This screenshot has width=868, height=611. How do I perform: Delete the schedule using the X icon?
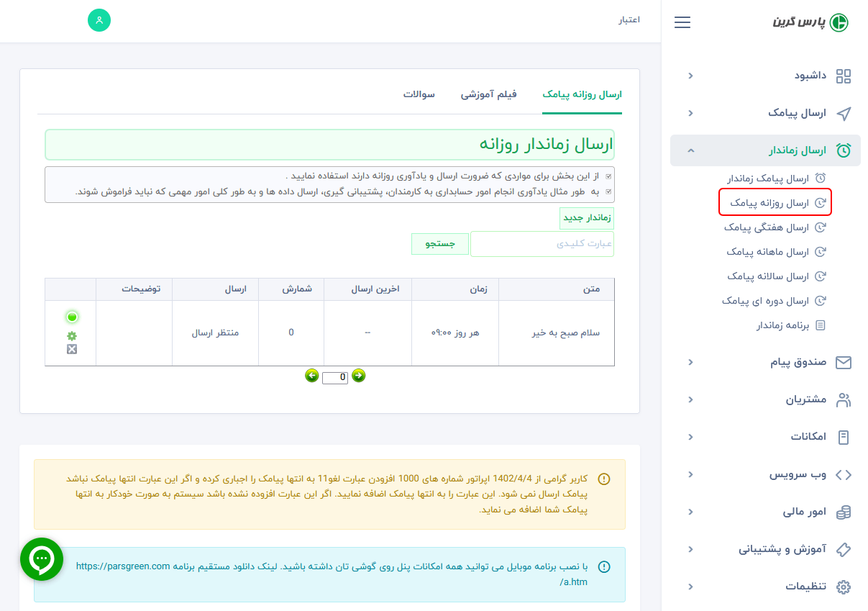pyautogui.click(x=70, y=349)
